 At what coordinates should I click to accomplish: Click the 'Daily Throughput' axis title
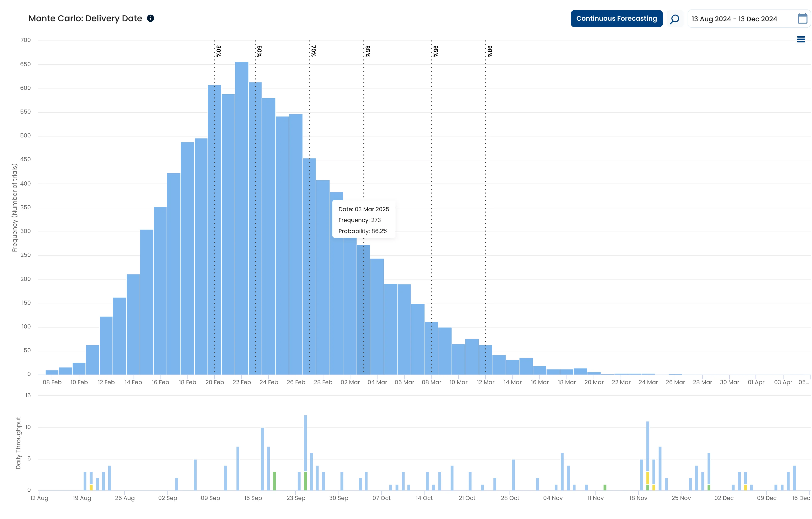pos(18,443)
